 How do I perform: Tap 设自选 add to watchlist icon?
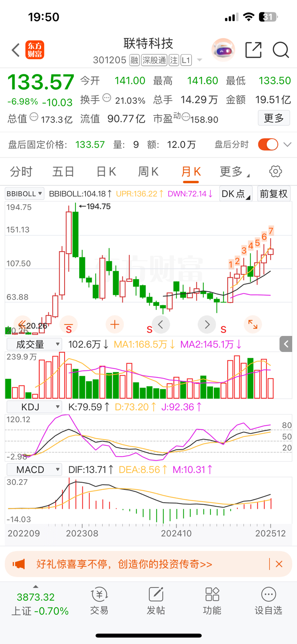tap(268, 601)
